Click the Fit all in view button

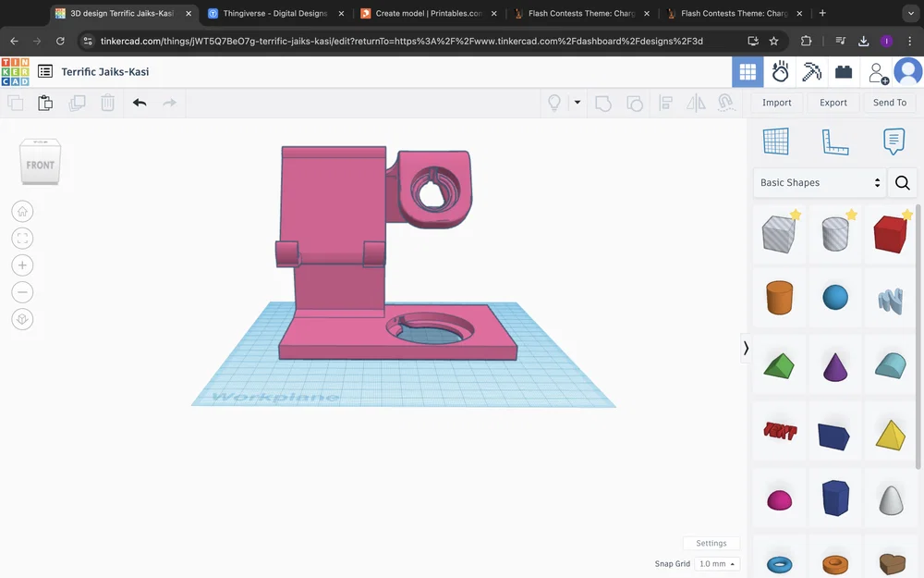coord(22,239)
